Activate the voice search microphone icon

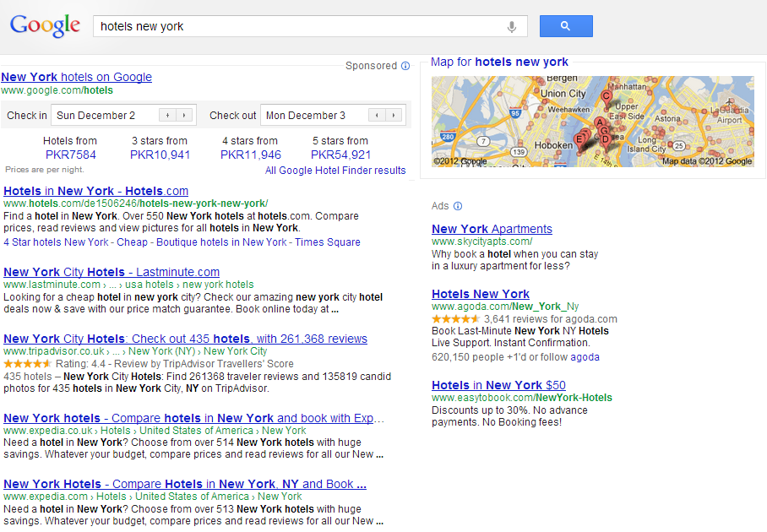point(511,27)
